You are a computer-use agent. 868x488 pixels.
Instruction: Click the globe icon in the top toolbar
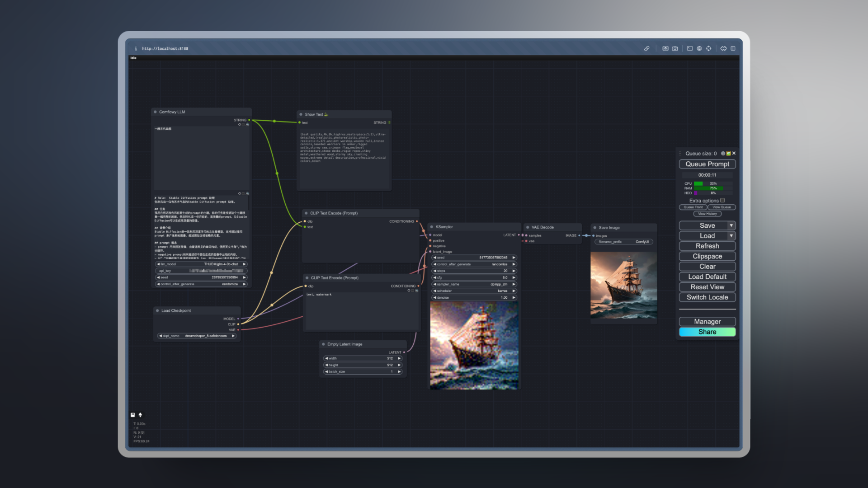coord(699,48)
